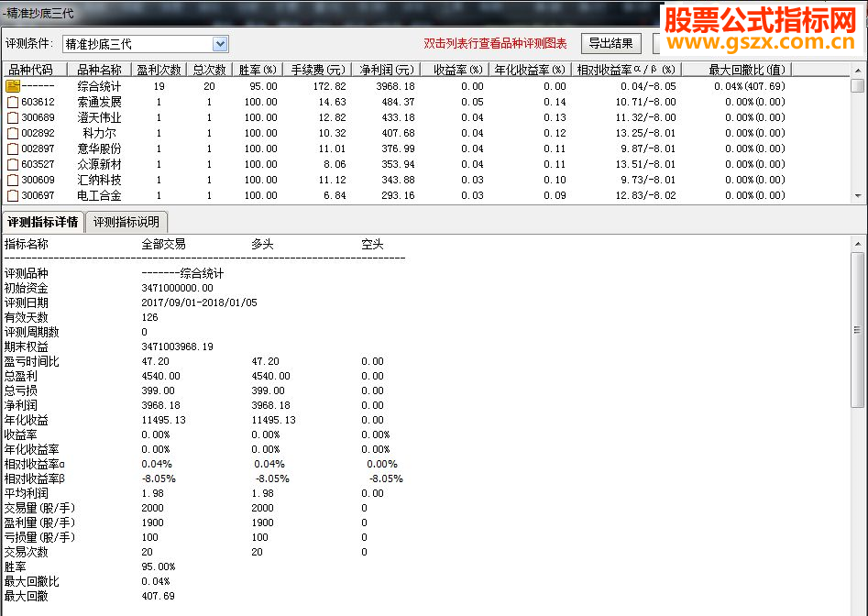This screenshot has height=616, width=868.
Task: Sort by the 收益率(%) column header
Action: 455,70
